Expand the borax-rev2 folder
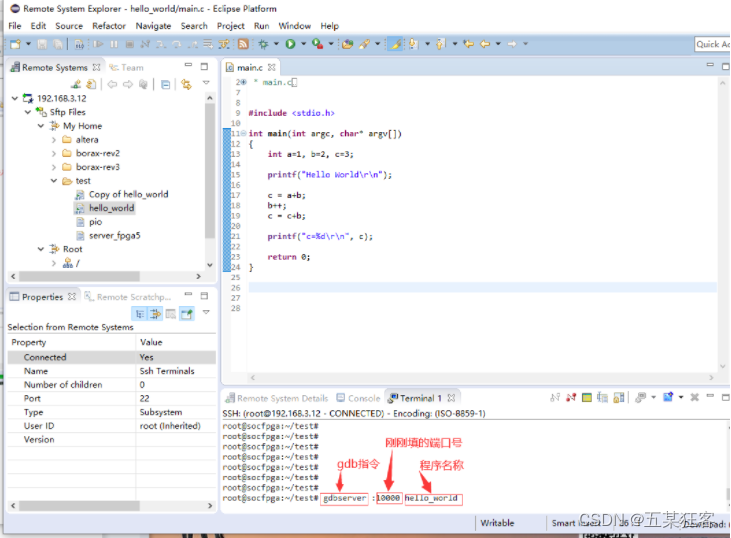Image resolution: width=731 pixels, height=538 pixels. 54,153
